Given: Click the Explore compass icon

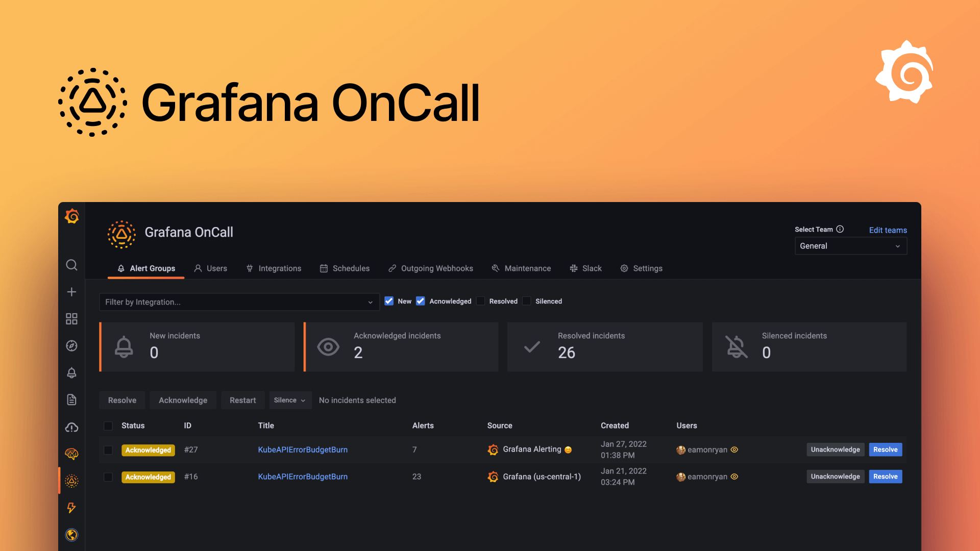Looking at the screenshot, I should pyautogui.click(x=71, y=346).
